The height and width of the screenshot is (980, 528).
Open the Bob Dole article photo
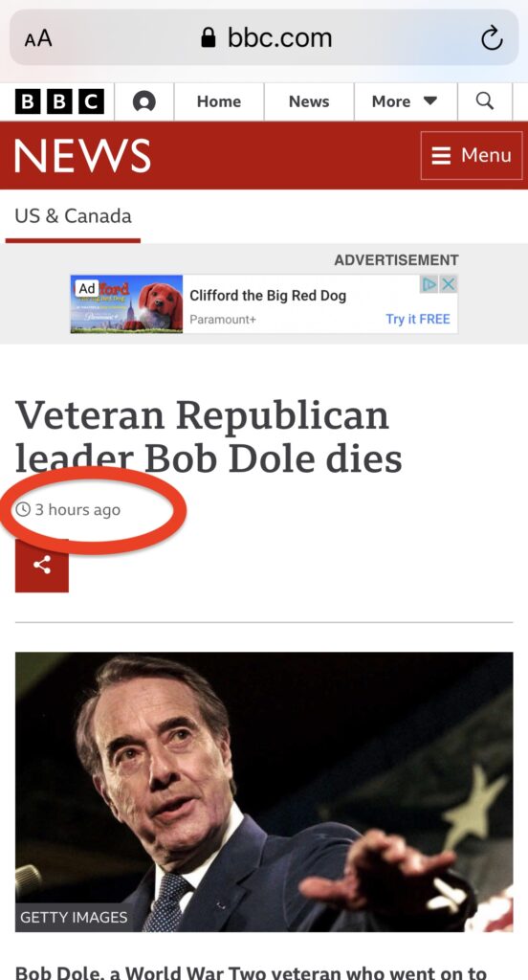click(264, 791)
